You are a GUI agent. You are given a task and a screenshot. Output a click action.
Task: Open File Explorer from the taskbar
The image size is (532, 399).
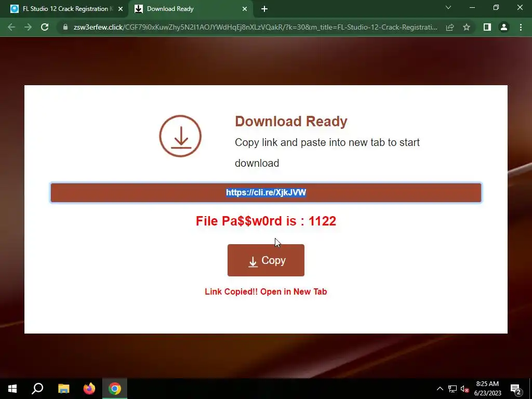pyautogui.click(x=63, y=389)
